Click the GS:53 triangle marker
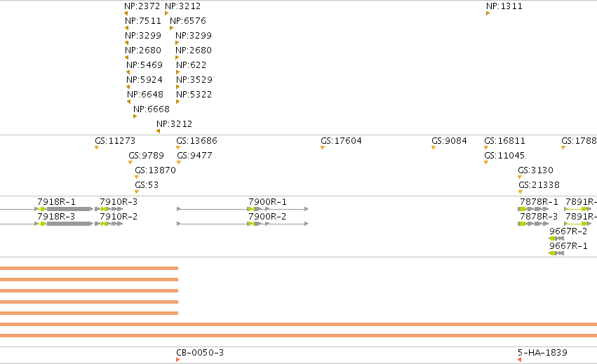 coord(137,192)
